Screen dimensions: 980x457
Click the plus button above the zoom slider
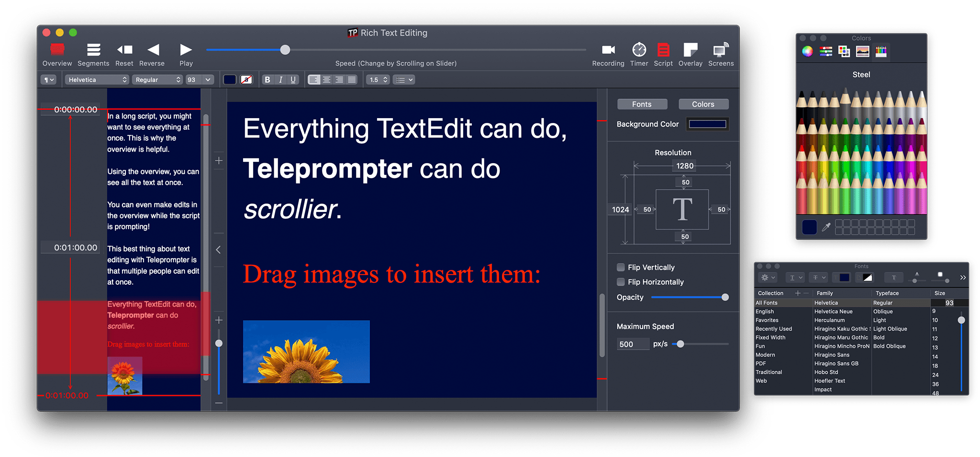coord(219,320)
